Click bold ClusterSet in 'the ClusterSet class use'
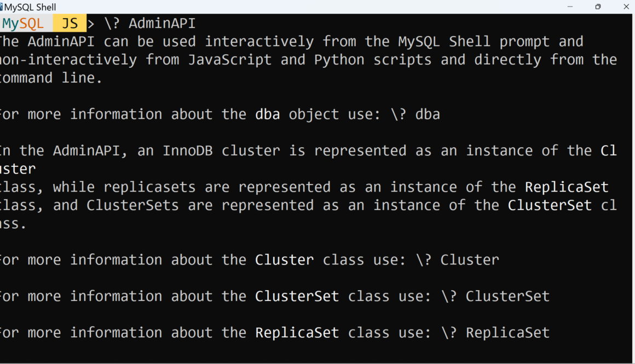Image resolution: width=635 pixels, height=364 pixels. [x=297, y=296]
